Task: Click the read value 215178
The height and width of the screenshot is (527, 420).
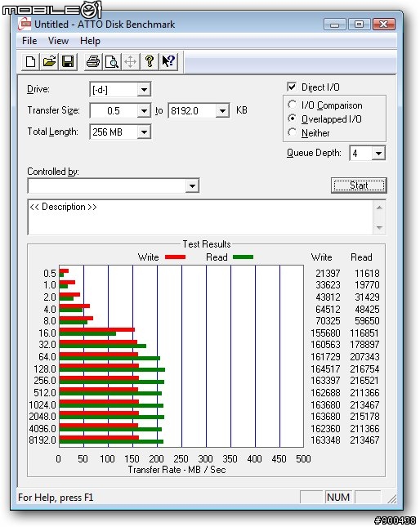Action: (x=364, y=417)
